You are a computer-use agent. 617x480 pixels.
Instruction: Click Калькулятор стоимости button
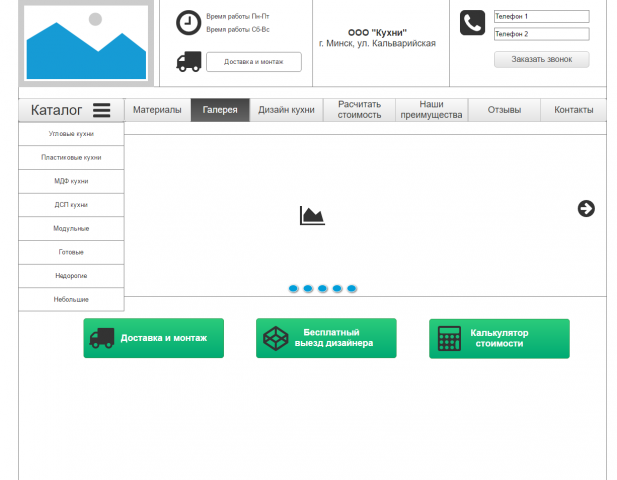pos(499,339)
